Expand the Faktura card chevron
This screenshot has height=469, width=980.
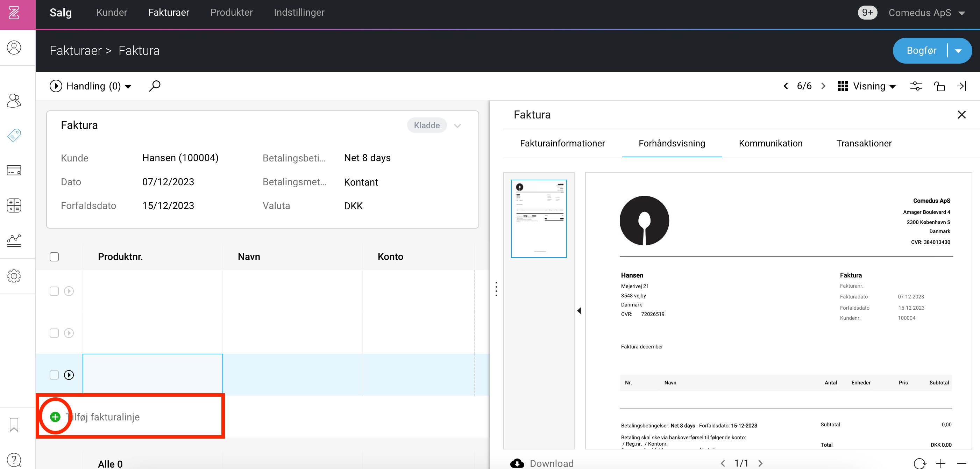[x=457, y=126]
